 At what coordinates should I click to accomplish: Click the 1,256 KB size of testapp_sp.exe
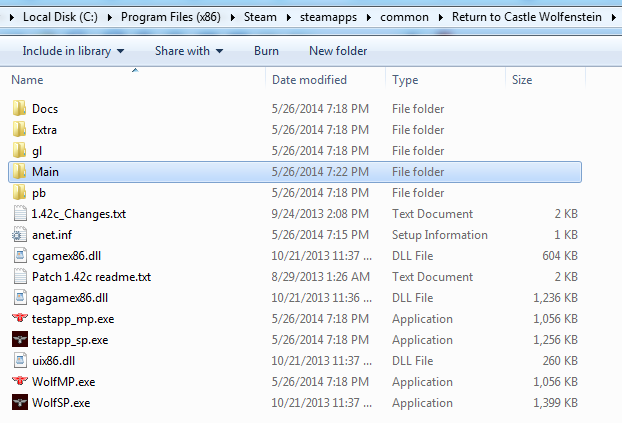tap(555, 340)
